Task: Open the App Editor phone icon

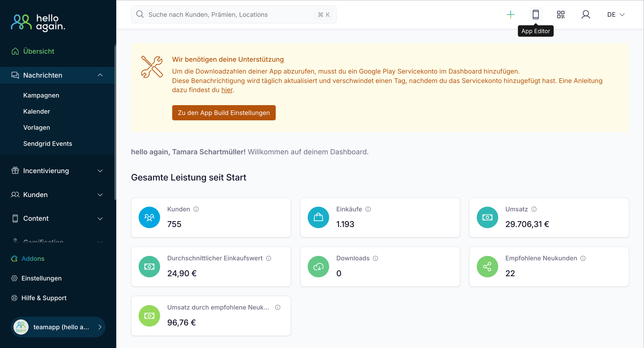Action: (536, 15)
